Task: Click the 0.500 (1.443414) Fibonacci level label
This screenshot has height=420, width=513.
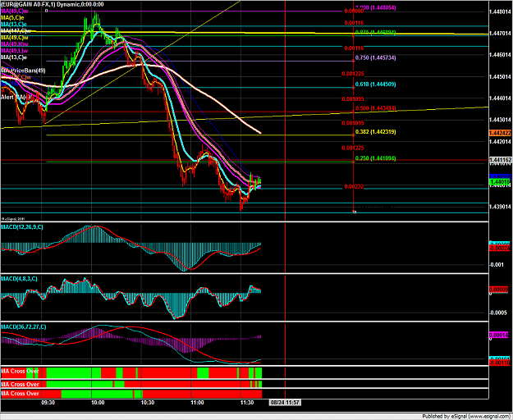Action: [378, 108]
